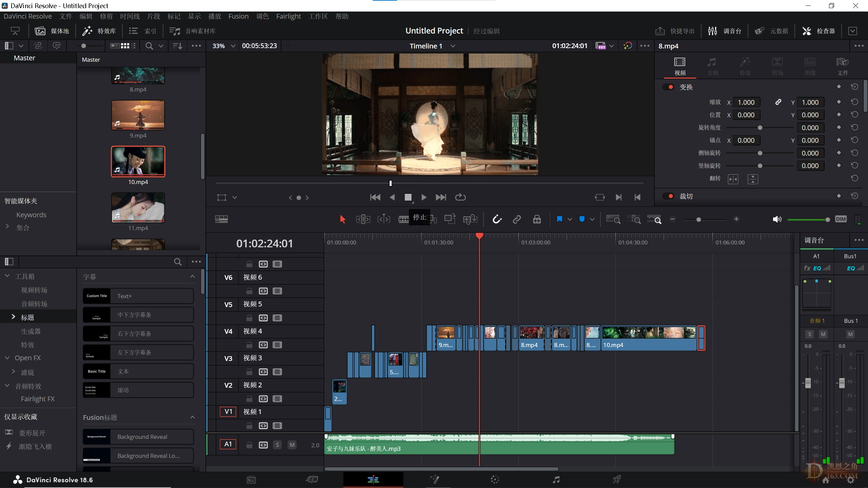Play the timeline forward
868x488 pixels.
click(x=424, y=197)
